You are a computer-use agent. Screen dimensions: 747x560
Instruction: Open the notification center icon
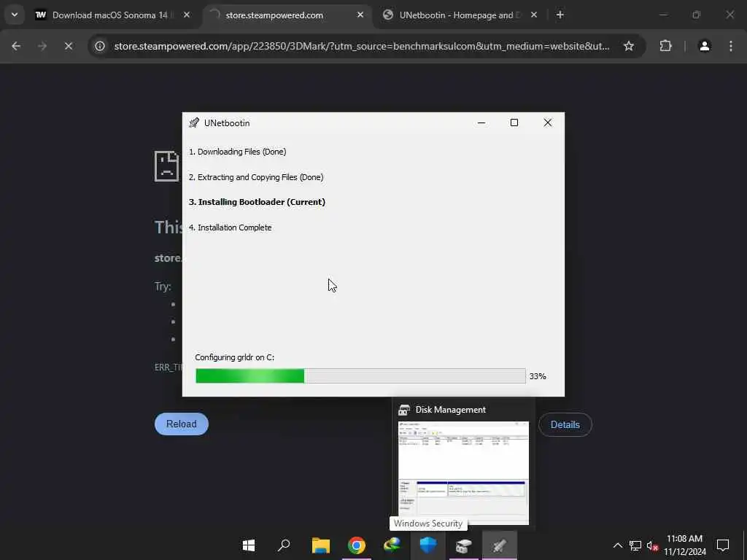723,545
